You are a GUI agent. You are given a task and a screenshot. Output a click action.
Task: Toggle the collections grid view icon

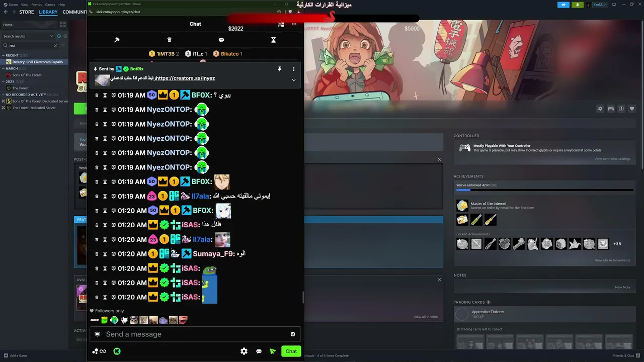(63, 24)
